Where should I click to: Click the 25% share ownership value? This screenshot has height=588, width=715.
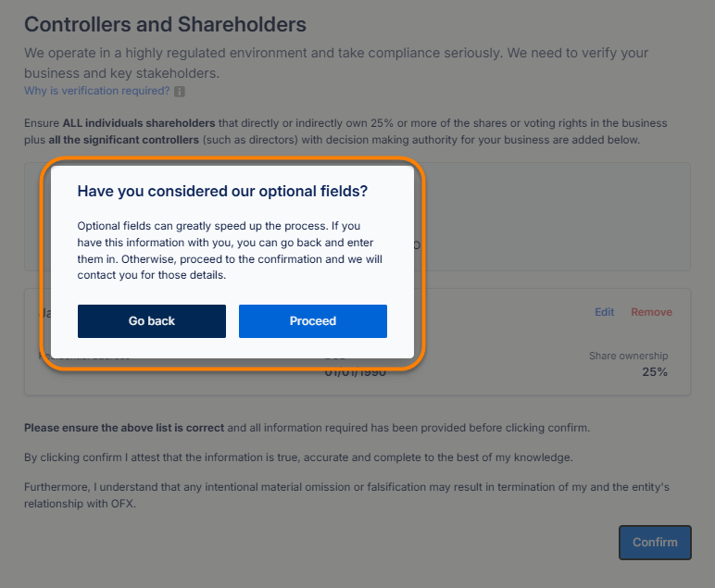(x=654, y=372)
